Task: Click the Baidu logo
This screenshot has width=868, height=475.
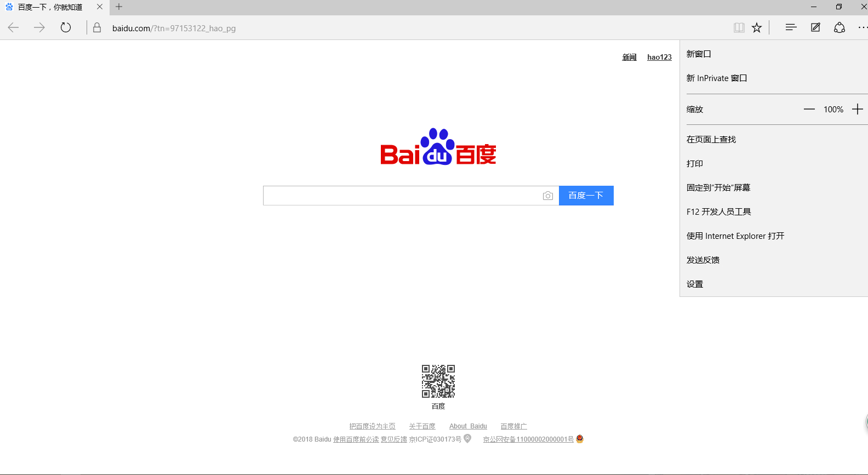Action: tap(438, 147)
